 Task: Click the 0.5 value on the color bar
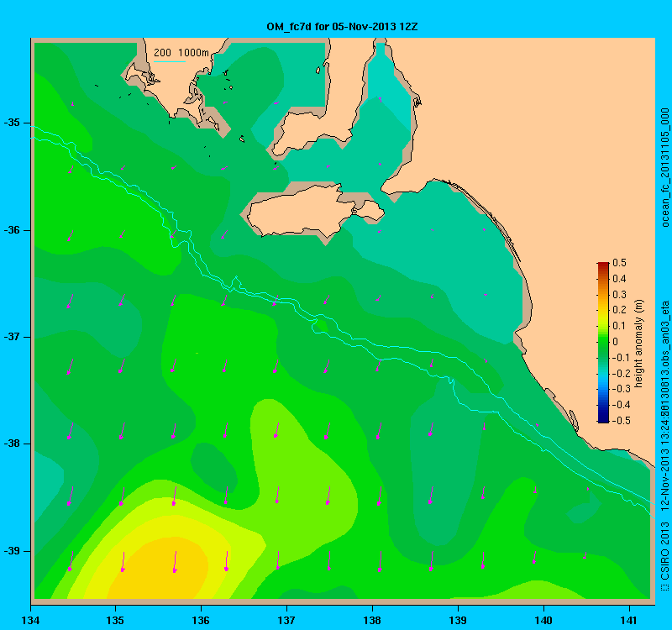[x=619, y=263]
